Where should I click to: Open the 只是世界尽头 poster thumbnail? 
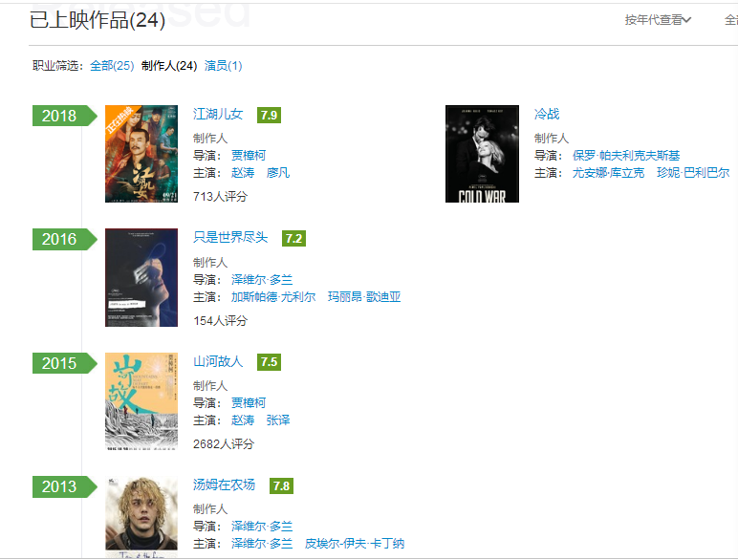pyautogui.click(x=141, y=278)
